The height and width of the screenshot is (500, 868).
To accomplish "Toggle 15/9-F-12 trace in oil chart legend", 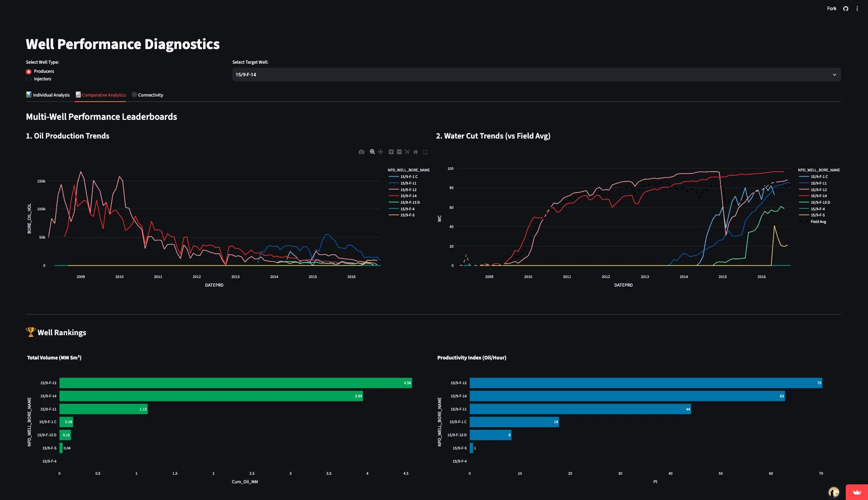I will click(403, 190).
